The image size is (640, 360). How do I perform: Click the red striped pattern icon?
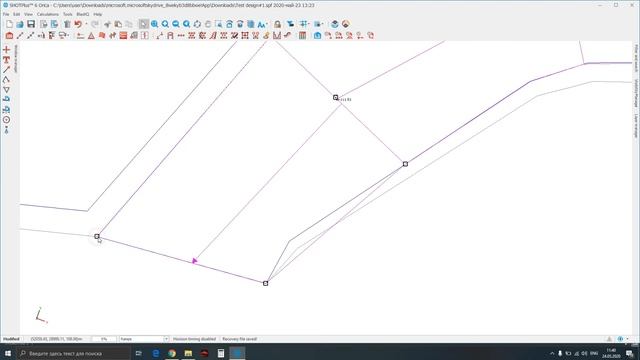(x=123, y=36)
